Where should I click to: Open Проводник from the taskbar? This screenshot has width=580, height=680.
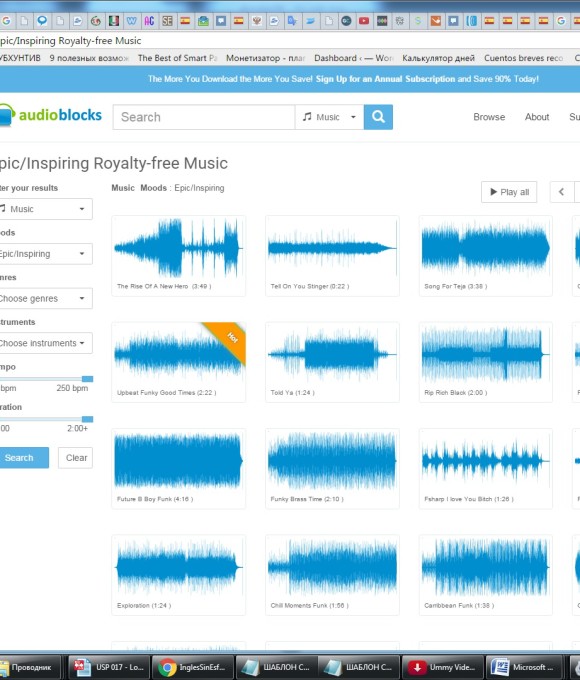click(29, 667)
